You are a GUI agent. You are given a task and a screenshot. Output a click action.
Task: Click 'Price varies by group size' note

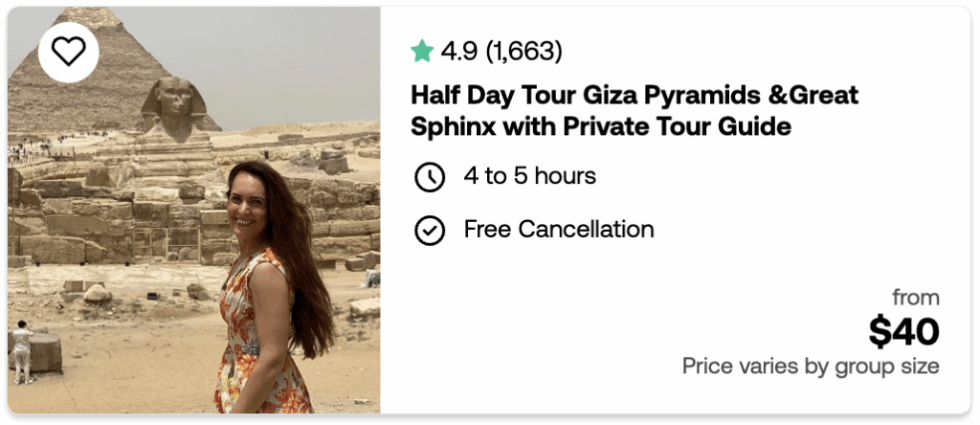[x=811, y=367]
